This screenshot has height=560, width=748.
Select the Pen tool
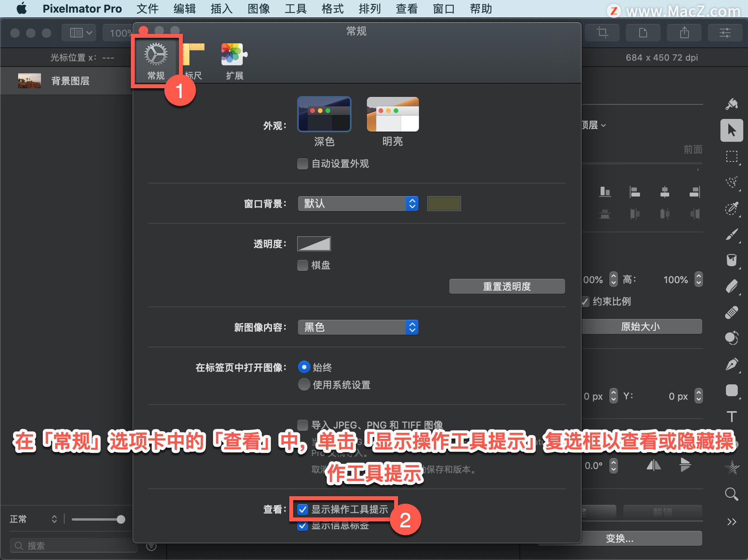coord(732,364)
